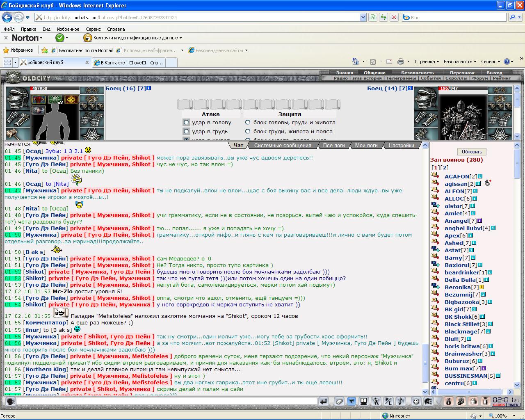Click the eraser icon to clear the chat
This screenshot has height=420, width=525.
339,401
